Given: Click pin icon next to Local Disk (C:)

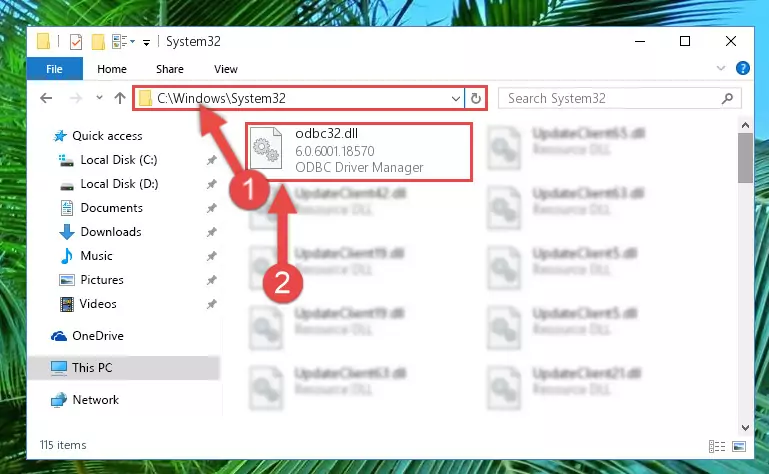Looking at the screenshot, I should point(211,160).
